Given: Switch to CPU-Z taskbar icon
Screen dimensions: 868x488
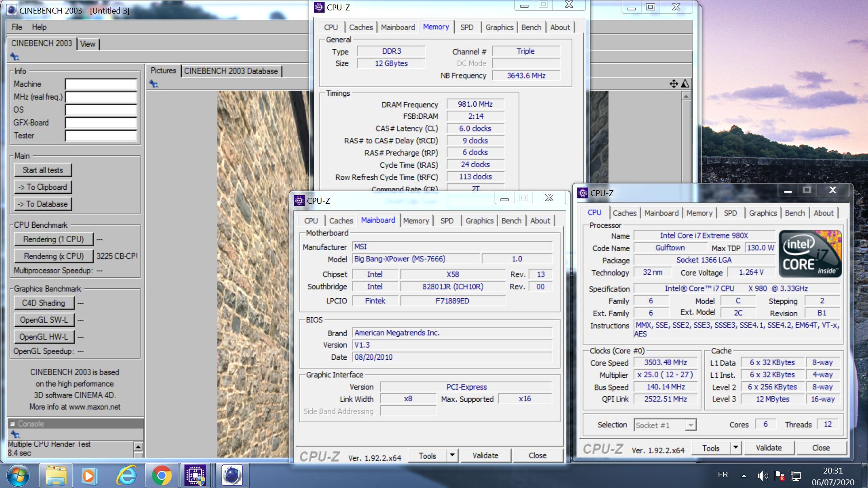Looking at the screenshot, I should [x=196, y=475].
